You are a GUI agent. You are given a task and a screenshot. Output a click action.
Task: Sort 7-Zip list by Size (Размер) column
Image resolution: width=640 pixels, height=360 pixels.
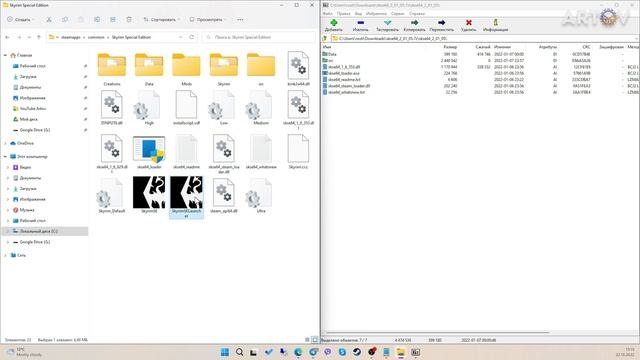(x=450, y=47)
